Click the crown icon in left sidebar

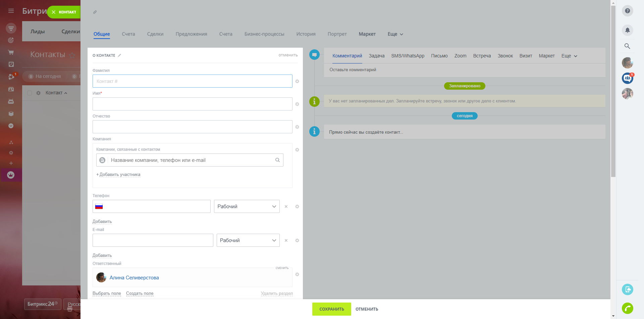tap(11, 175)
